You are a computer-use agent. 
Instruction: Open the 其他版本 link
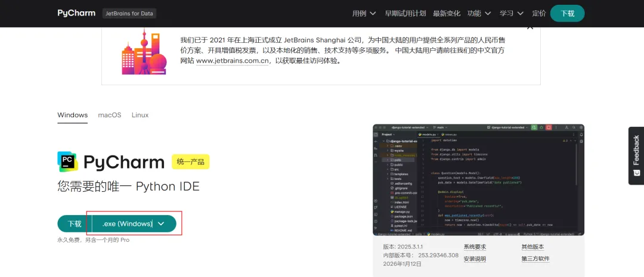pyautogui.click(x=532, y=247)
